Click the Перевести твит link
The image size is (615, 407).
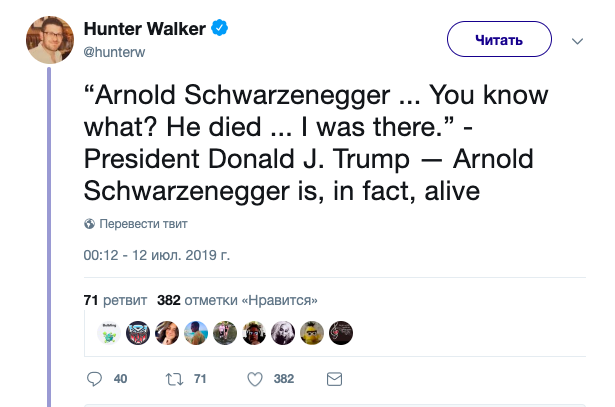click(143, 223)
